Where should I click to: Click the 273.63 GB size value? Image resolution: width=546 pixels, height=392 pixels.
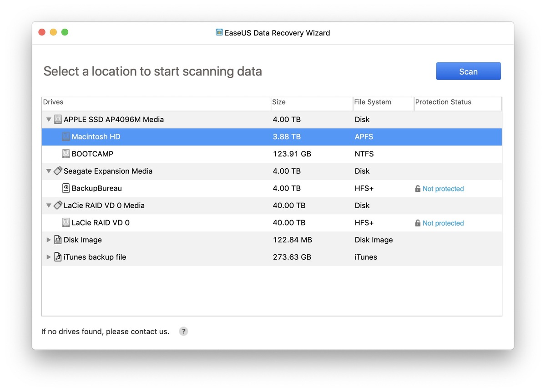pyautogui.click(x=292, y=257)
